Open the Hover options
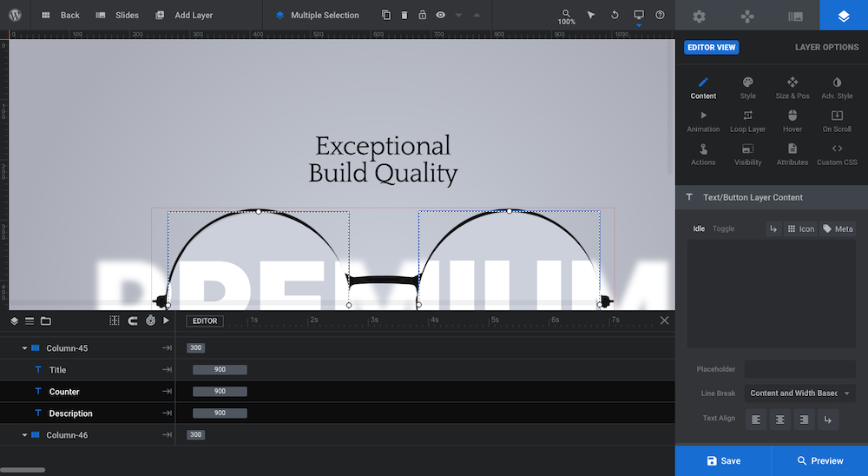 [792, 122]
